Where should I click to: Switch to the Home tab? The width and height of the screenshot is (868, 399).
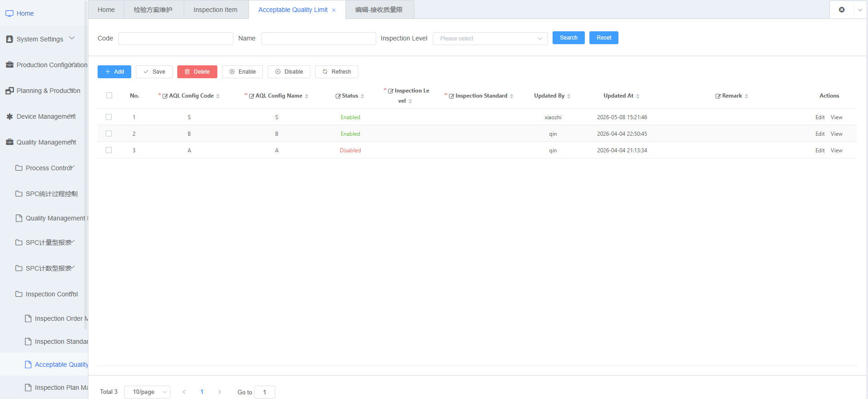click(106, 10)
